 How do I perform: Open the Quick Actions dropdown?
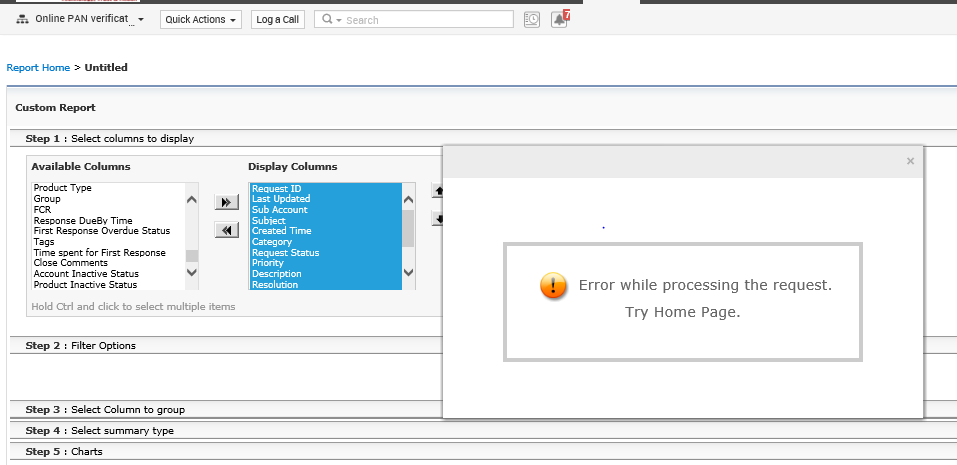(x=201, y=20)
